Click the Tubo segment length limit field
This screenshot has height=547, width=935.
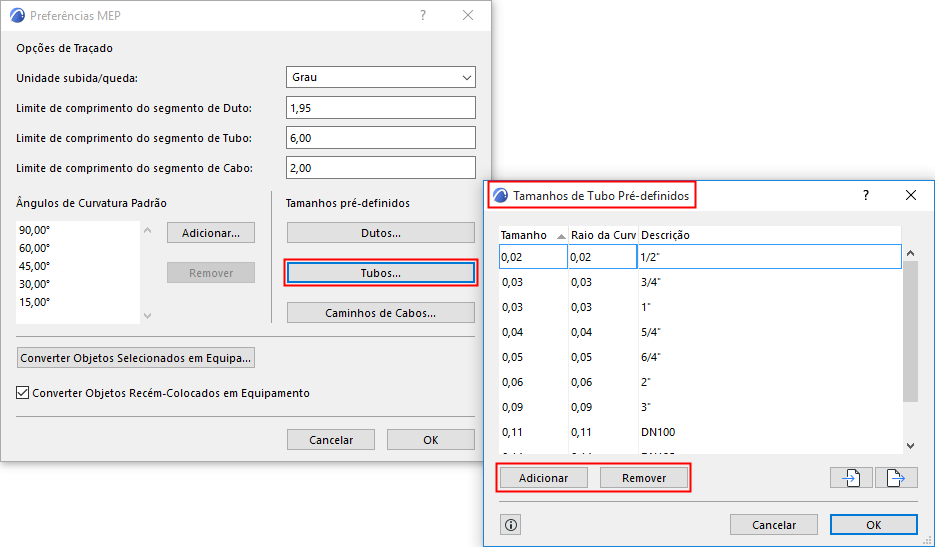click(x=380, y=138)
